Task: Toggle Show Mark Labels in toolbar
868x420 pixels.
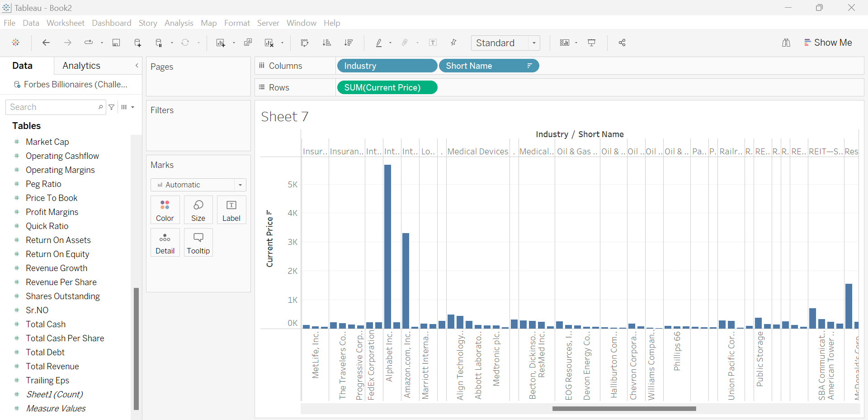Action: (x=433, y=43)
